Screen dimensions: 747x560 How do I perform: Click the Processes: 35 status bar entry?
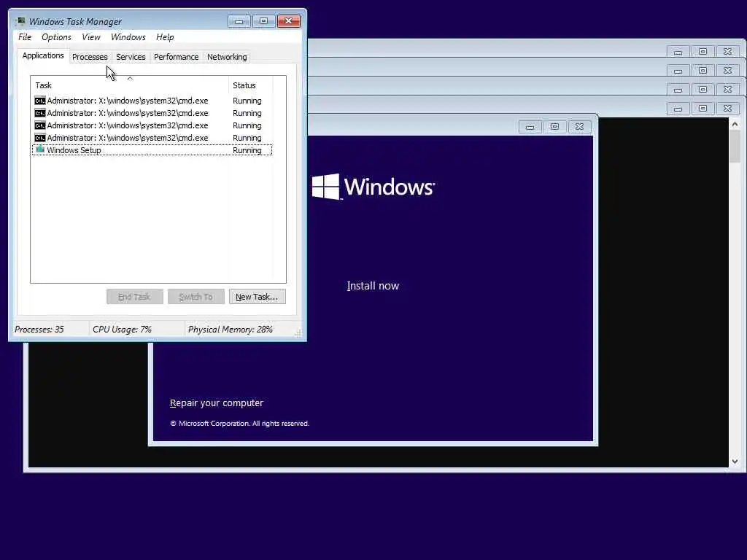click(39, 330)
